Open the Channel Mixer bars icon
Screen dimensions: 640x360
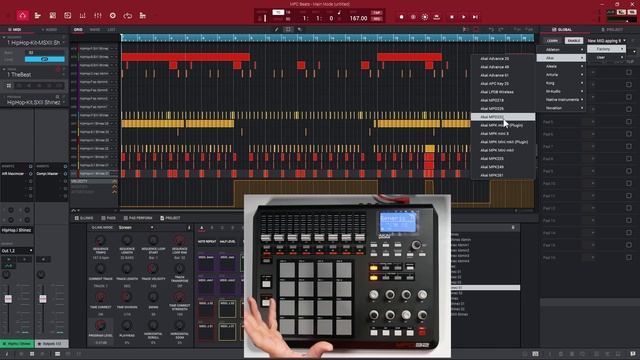(82, 16)
